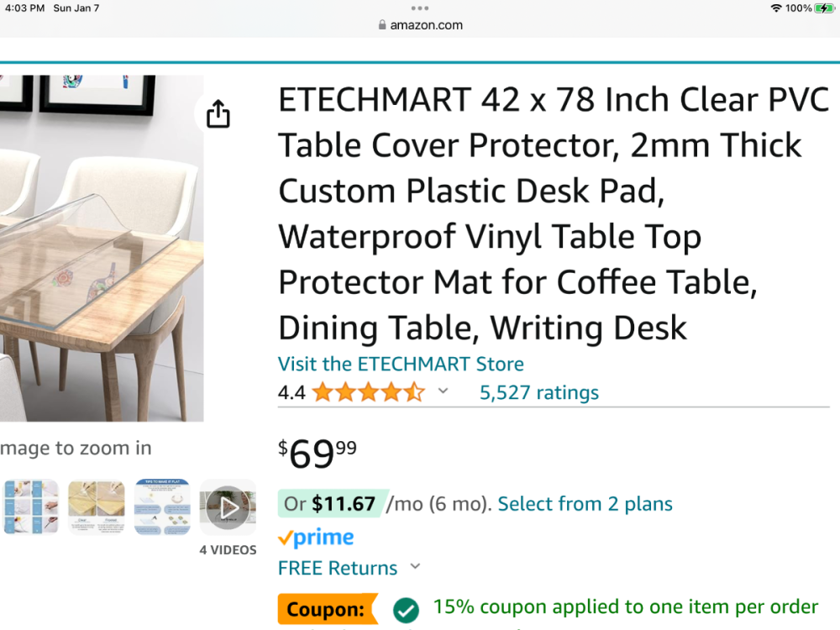
Task: Tap the three-dot multitasking icon at top
Action: point(420,8)
